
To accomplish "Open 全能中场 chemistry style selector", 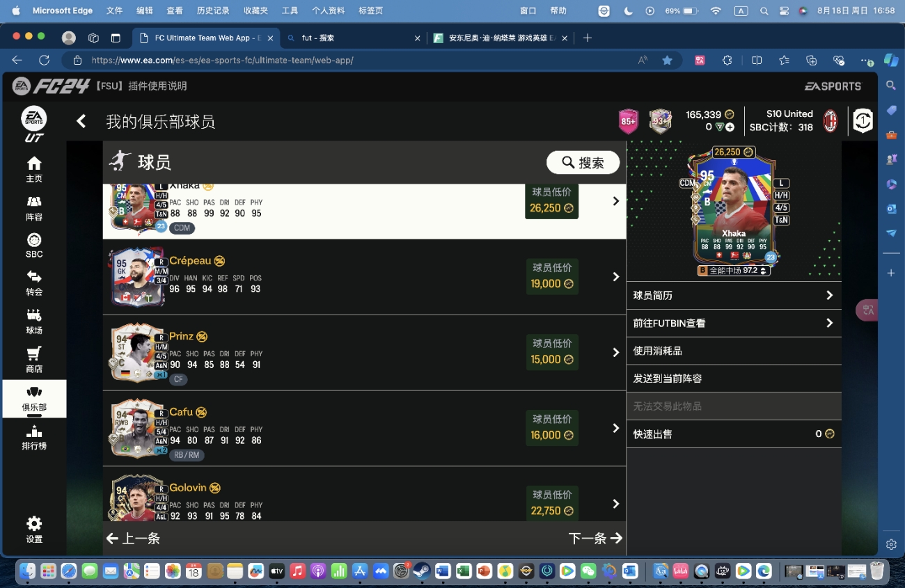I will pos(733,270).
